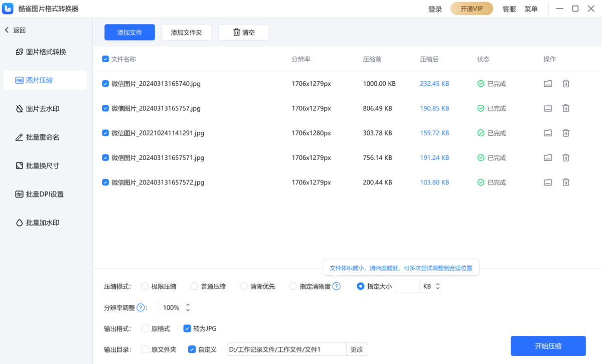Click 更改 to change output path

pyautogui.click(x=357, y=349)
